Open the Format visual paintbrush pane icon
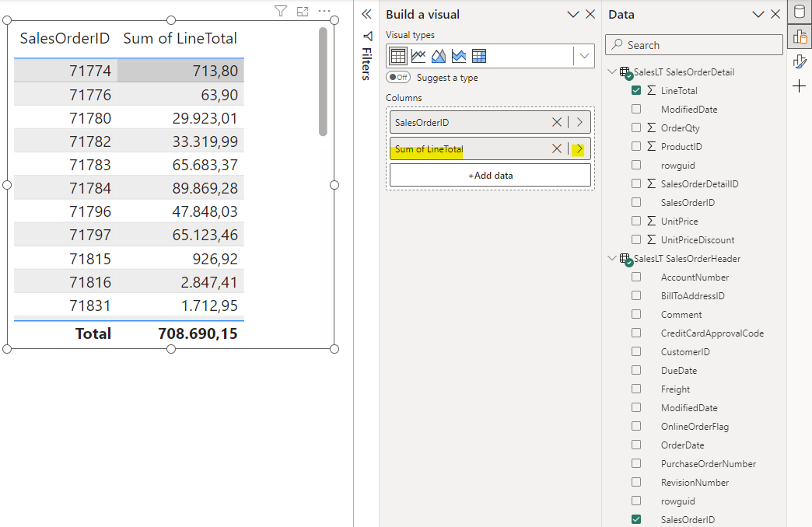This screenshot has height=527, width=812. 799,61
